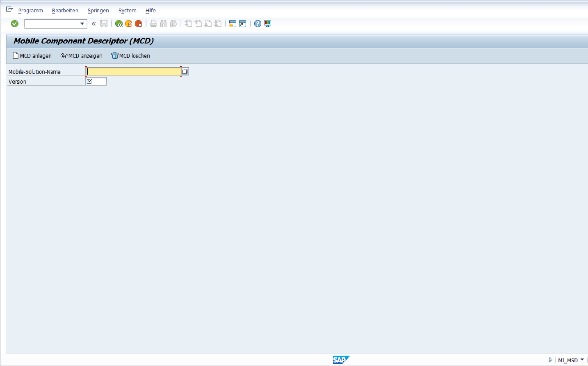Click the SAP logo in status bar
This screenshot has height=366, width=588.
click(x=341, y=360)
